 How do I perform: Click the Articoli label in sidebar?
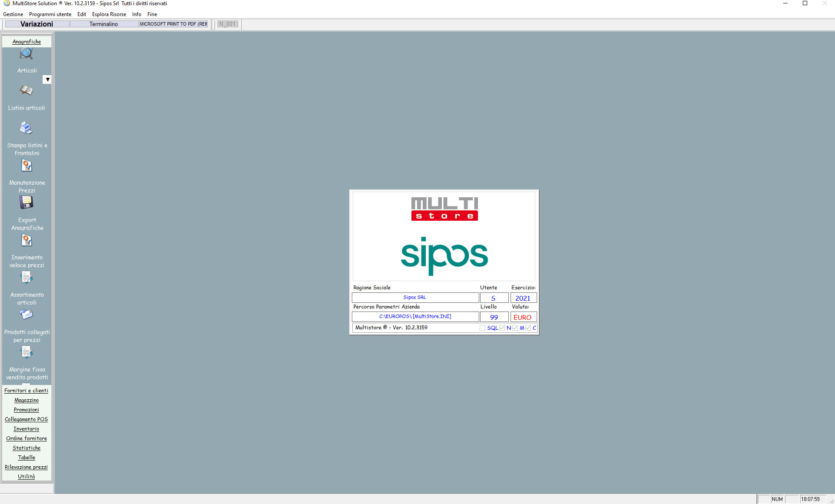pos(27,70)
